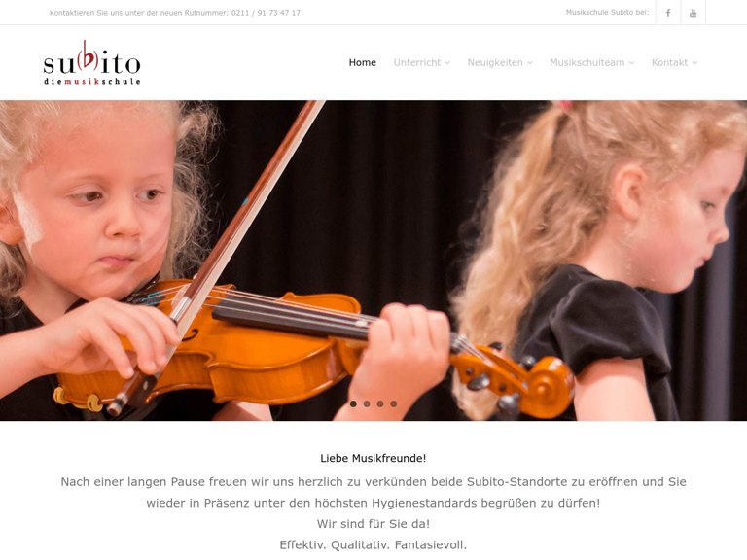Viewport: 747px width, 560px height.
Task: Select the second slider dot
Action: click(367, 403)
